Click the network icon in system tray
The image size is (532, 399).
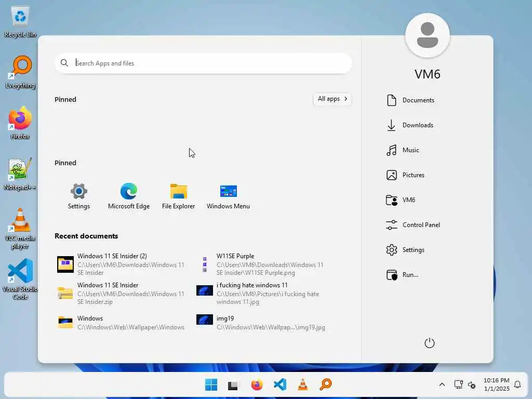click(458, 384)
